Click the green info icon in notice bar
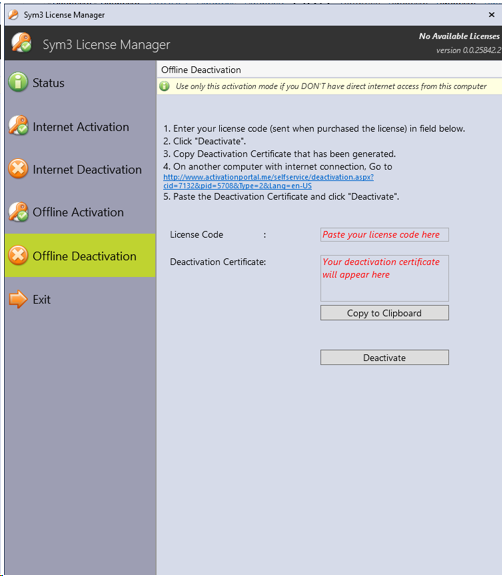Screen dimensions: 502x576 point(164,86)
